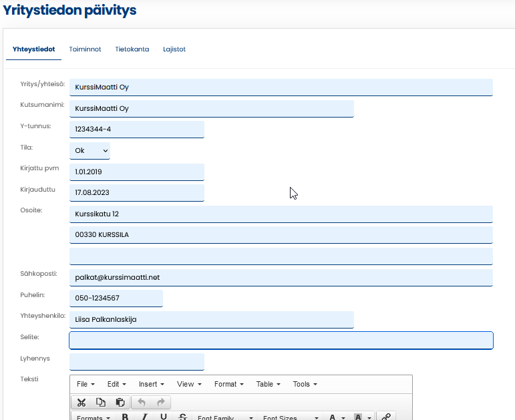Open the Font Family dropdown
Image resolution: width=515 pixels, height=420 pixels.
click(224, 418)
